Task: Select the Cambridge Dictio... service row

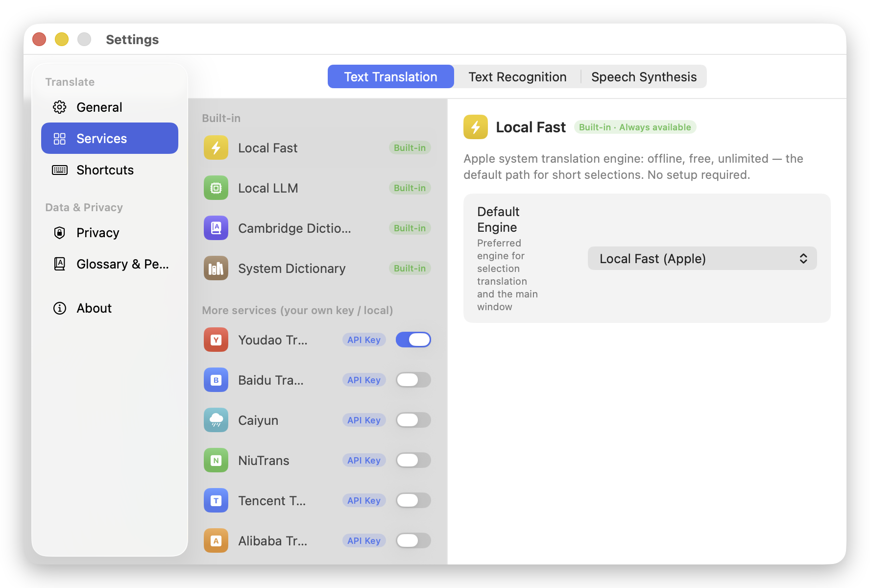Action: 317,228
